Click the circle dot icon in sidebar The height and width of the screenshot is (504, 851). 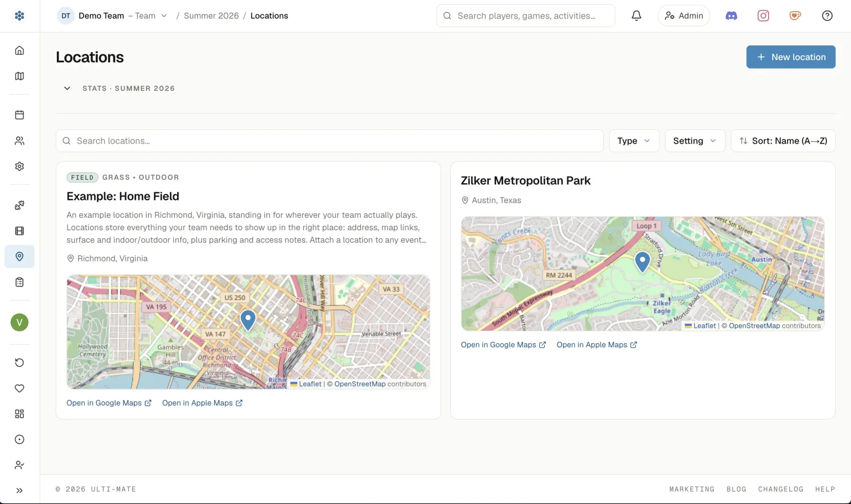[x=20, y=440]
